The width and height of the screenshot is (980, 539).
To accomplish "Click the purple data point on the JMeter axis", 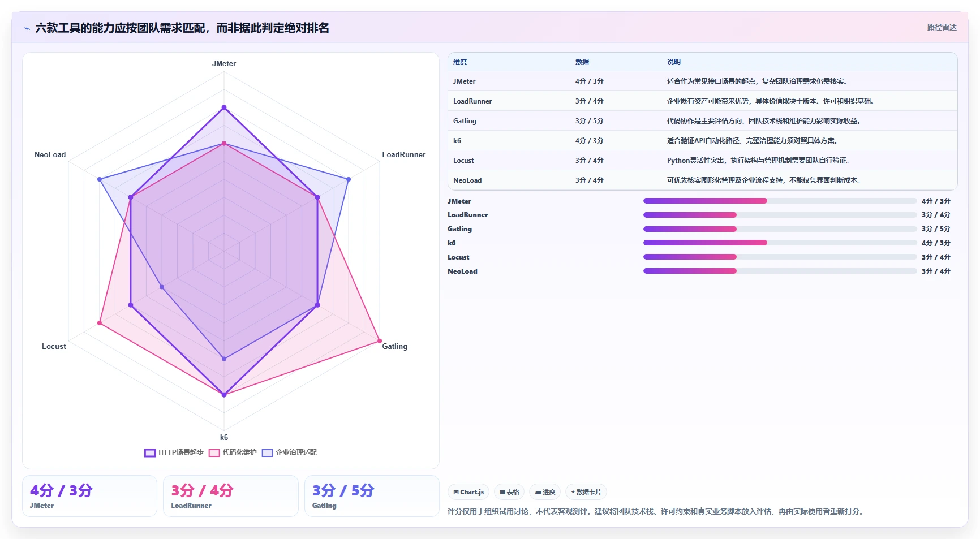I will 224,107.
